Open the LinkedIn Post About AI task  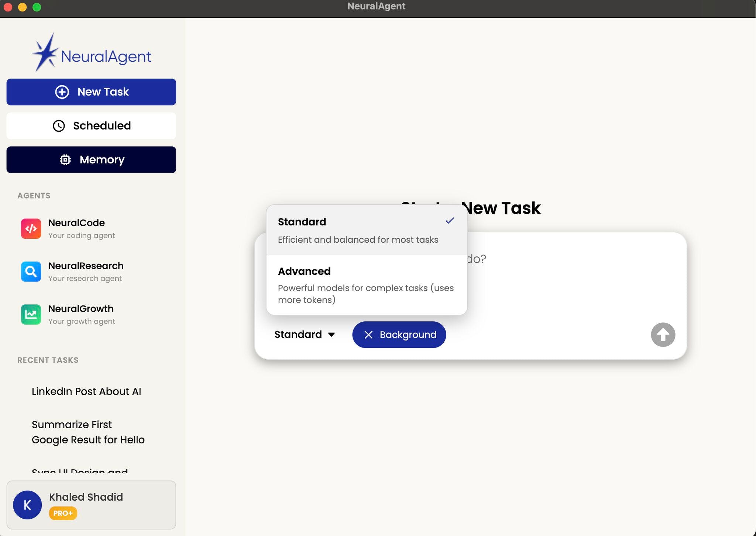pos(86,391)
